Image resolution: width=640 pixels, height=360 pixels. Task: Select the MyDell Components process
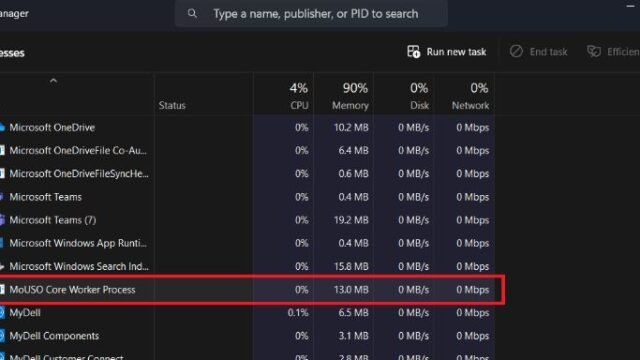point(247,336)
